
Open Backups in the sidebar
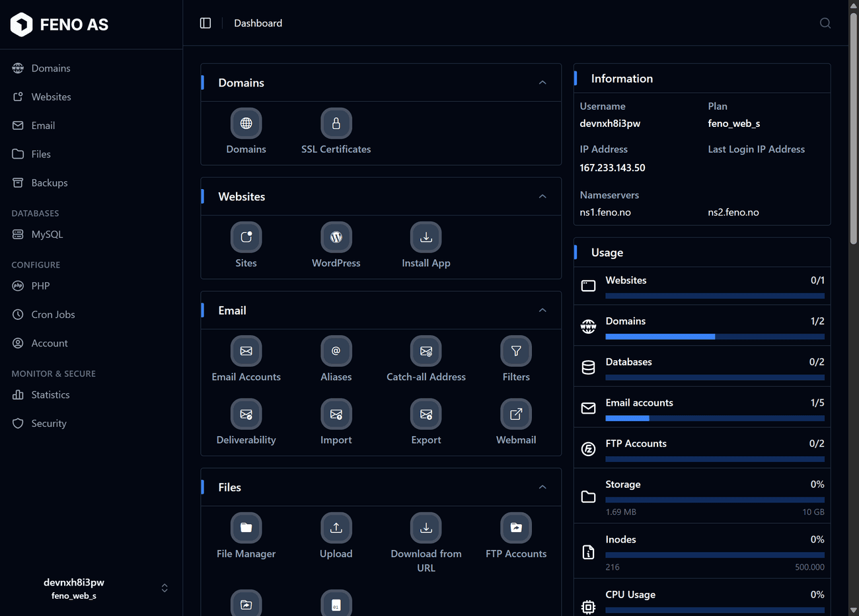91,183
